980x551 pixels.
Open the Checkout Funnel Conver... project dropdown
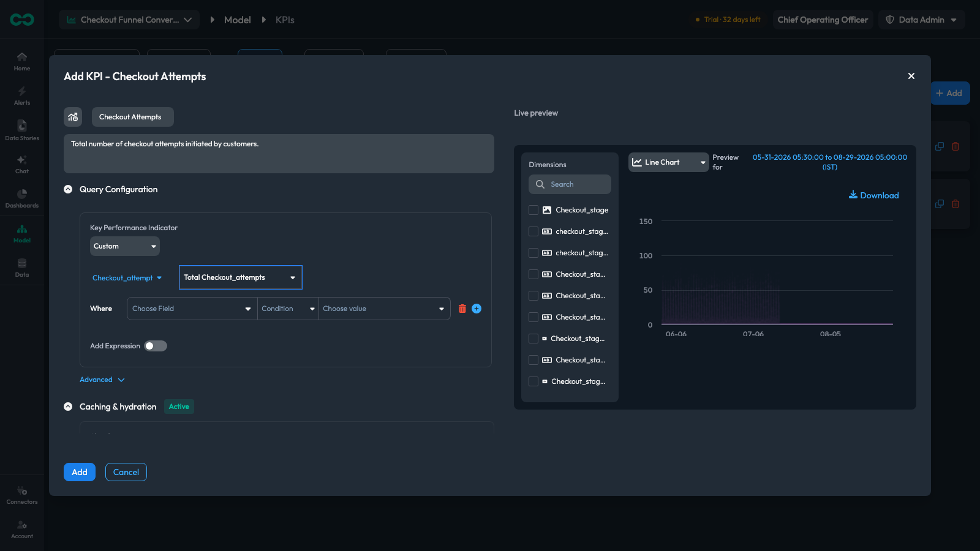(x=129, y=20)
